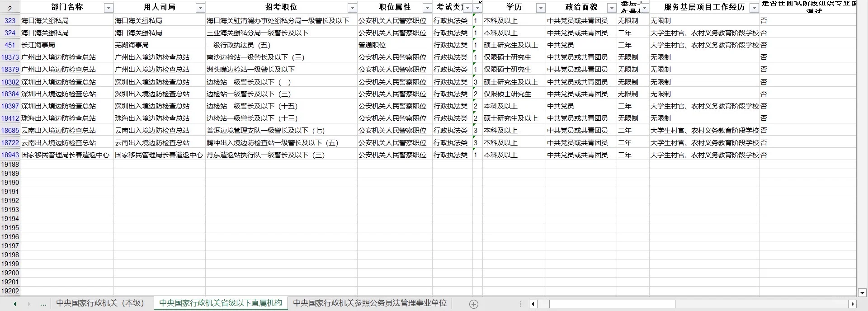This screenshot has height=311, width=868.
Task: Click horizontal scrollbar left arrow
Action: 533,304
